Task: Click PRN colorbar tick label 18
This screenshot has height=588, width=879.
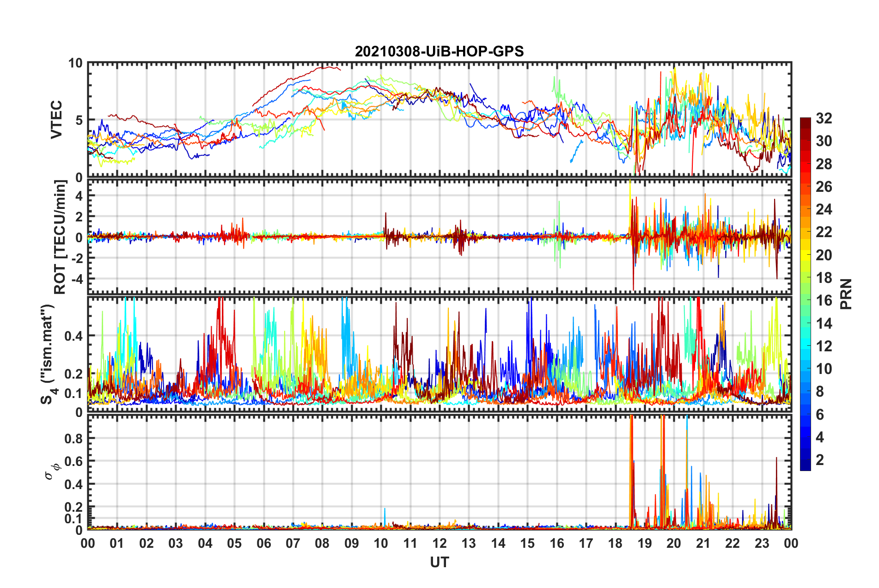Action: pyautogui.click(x=824, y=277)
